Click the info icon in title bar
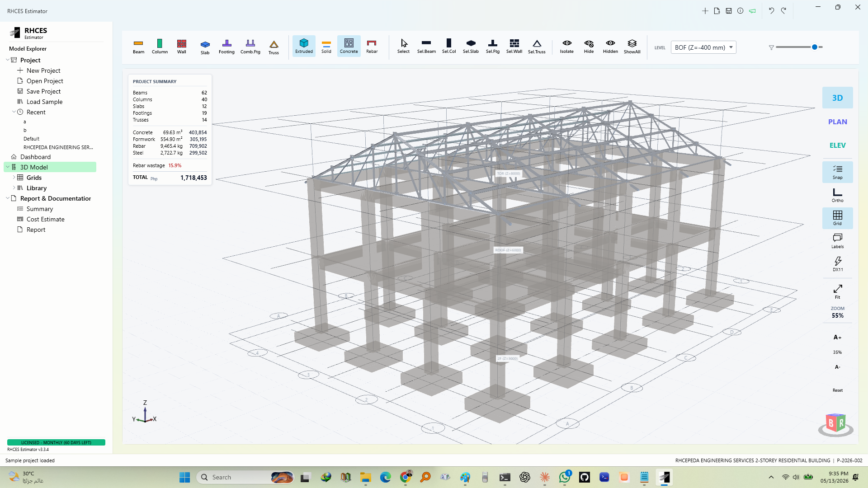Image resolution: width=868 pixels, height=488 pixels. pos(740,11)
